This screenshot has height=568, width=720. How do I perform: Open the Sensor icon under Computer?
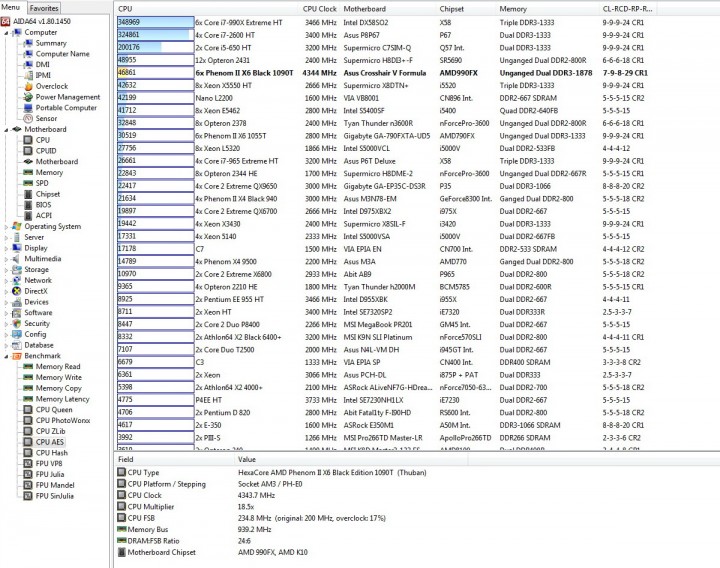[x=28, y=118]
